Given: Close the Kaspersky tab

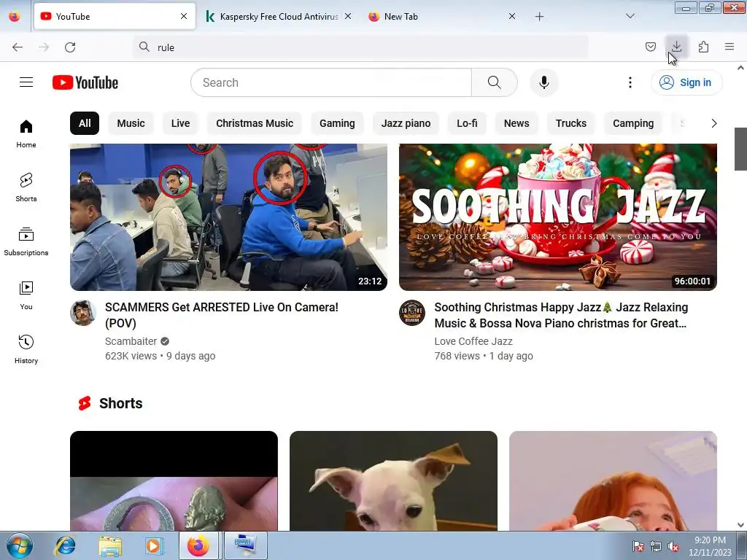Looking at the screenshot, I should point(348,16).
